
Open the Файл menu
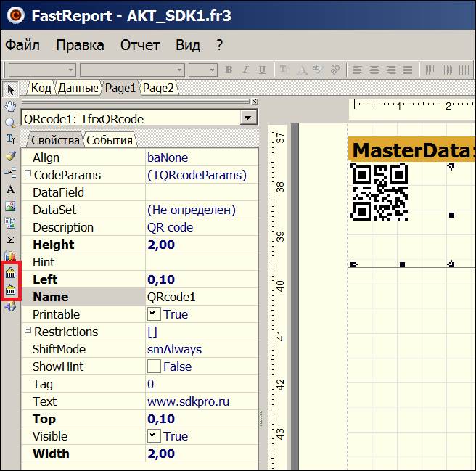tap(22, 45)
